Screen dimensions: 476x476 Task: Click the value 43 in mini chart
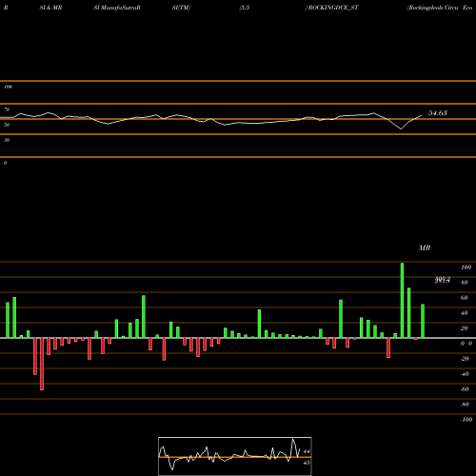click(x=307, y=463)
